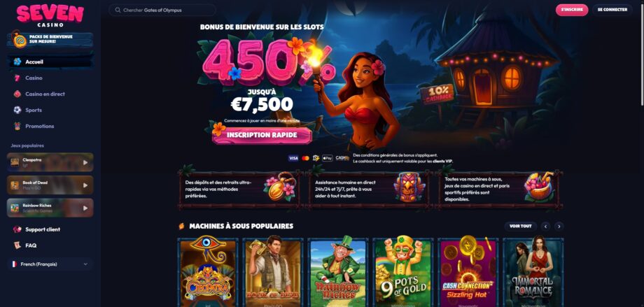
Task: Click the Visa payment icon
Action: point(293,158)
